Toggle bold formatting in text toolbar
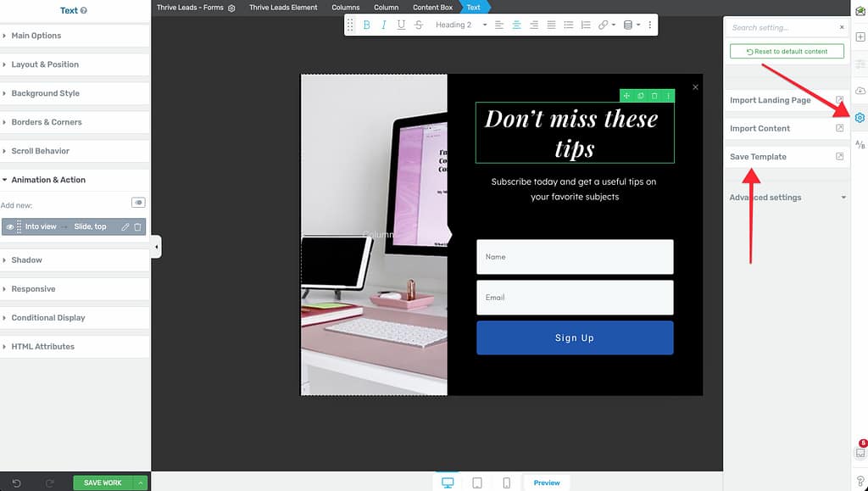The image size is (868, 491). 367,25
